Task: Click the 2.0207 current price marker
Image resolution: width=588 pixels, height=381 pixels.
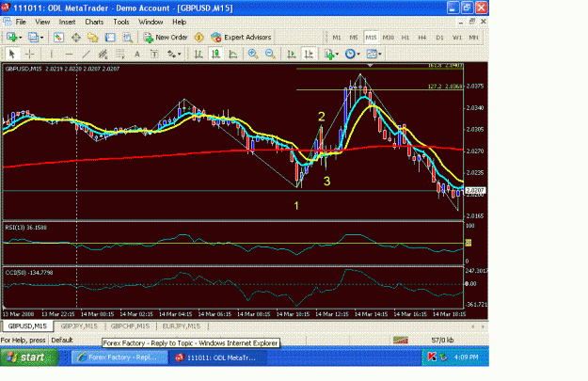Action: pyautogui.click(x=475, y=190)
